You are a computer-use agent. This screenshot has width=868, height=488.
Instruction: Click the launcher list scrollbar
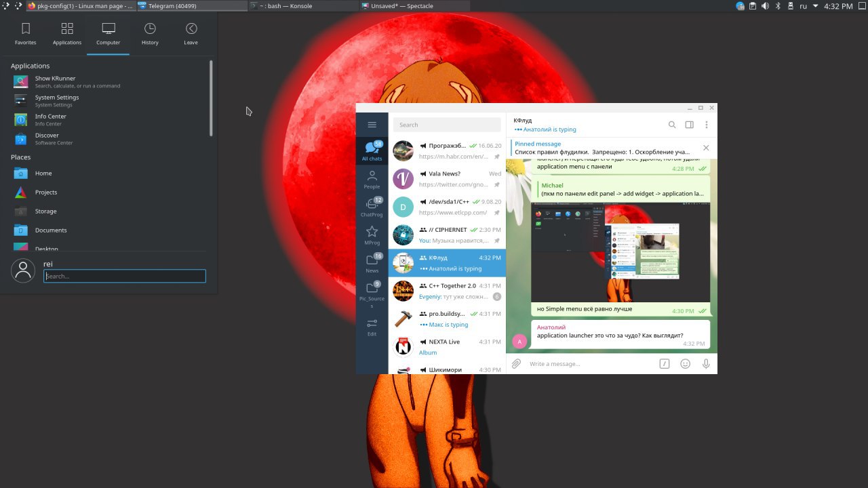pos(211,98)
